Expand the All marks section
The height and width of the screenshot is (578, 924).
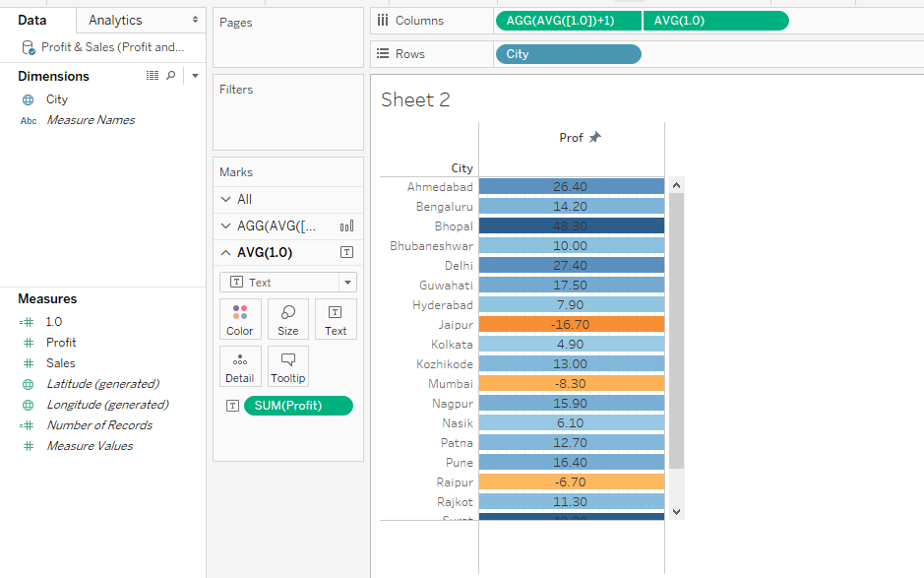coord(226,199)
